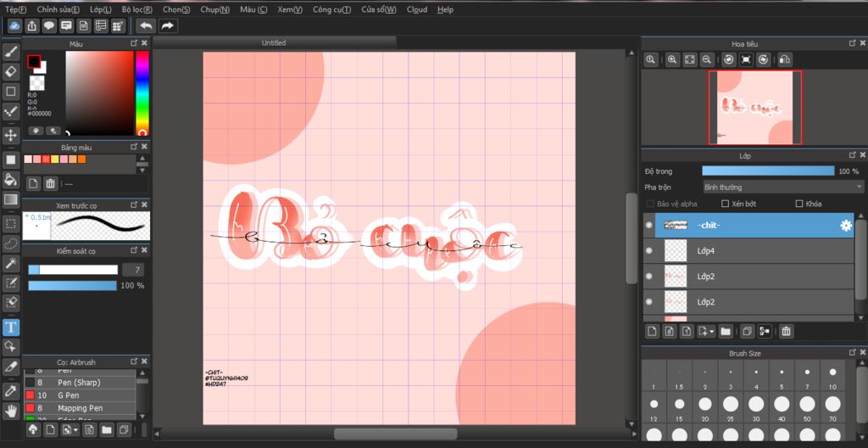Open the Tệp(F) menu

click(15, 9)
